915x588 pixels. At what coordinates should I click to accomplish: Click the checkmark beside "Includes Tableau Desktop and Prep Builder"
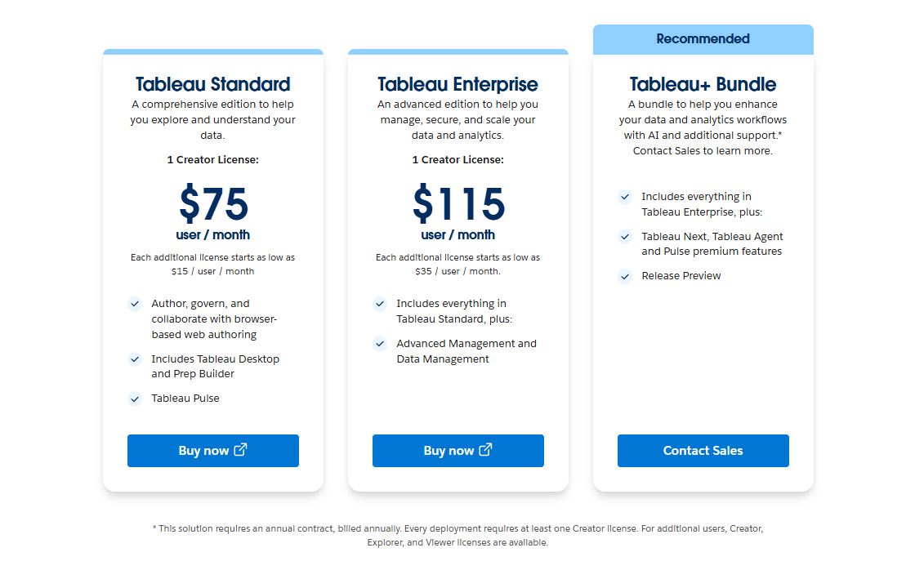[135, 359]
